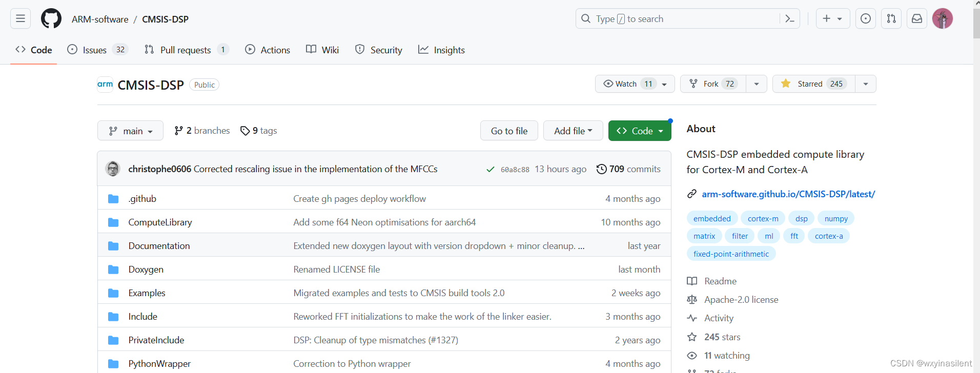Expand the Add file dropdown
The height and width of the screenshot is (373, 980).
(x=573, y=131)
